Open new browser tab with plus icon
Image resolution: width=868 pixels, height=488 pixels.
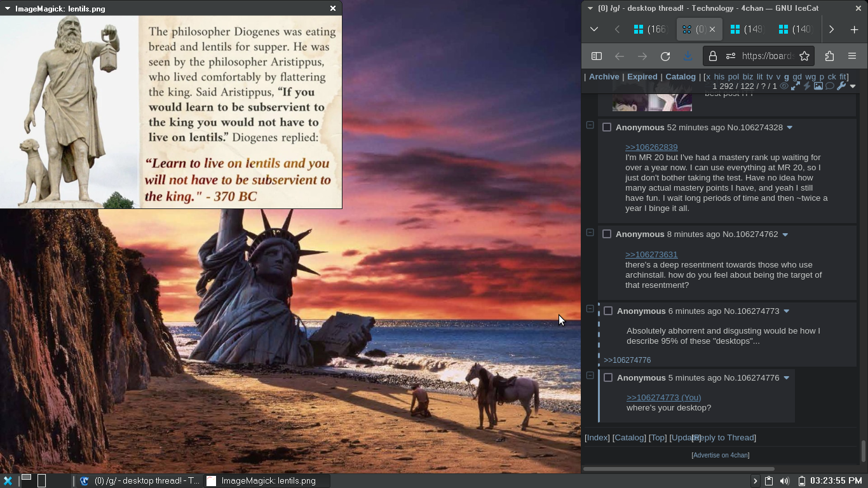click(x=854, y=29)
